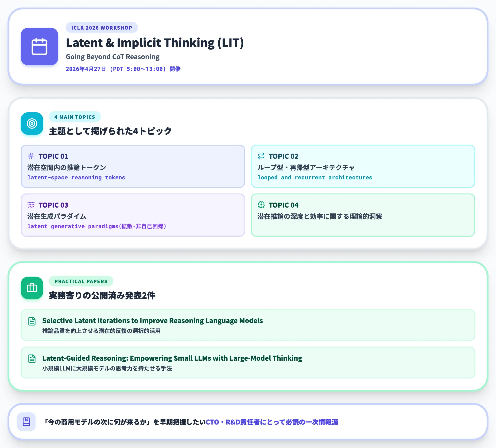Click the PRACTICAL PAPERS badge

point(81,281)
